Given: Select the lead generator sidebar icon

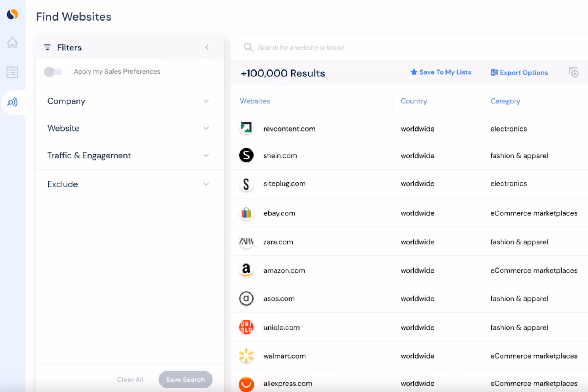Looking at the screenshot, I should pos(12,102).
